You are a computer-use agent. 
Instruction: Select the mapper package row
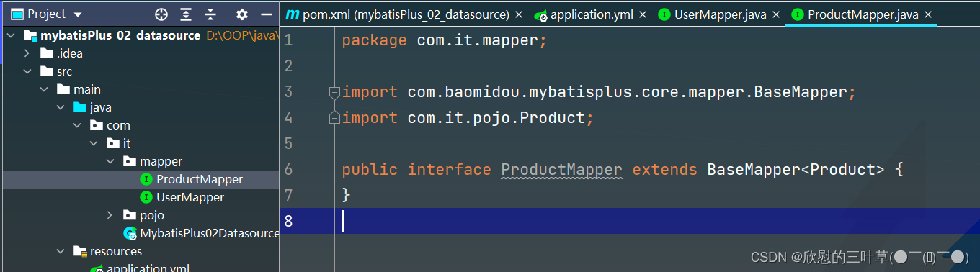coord(141,161)
